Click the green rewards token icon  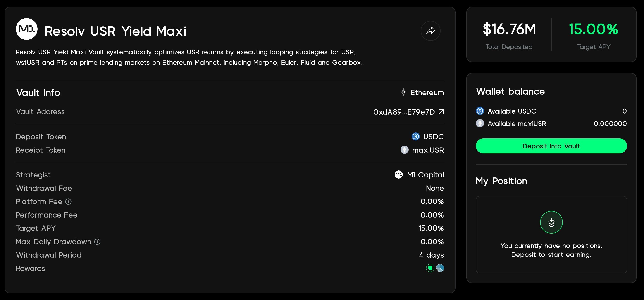(430, 268)
